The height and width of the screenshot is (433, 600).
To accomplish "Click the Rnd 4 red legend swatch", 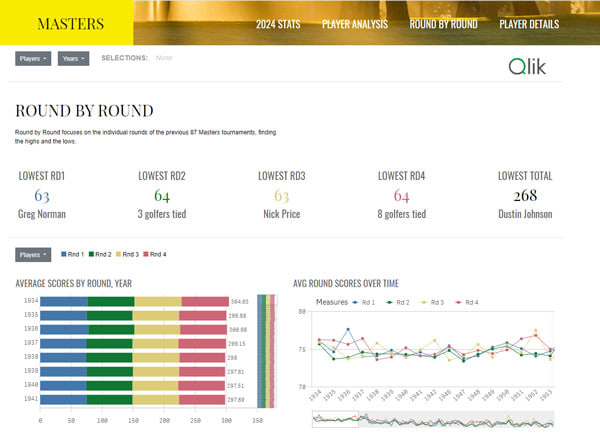I will [x=145, y=254].
